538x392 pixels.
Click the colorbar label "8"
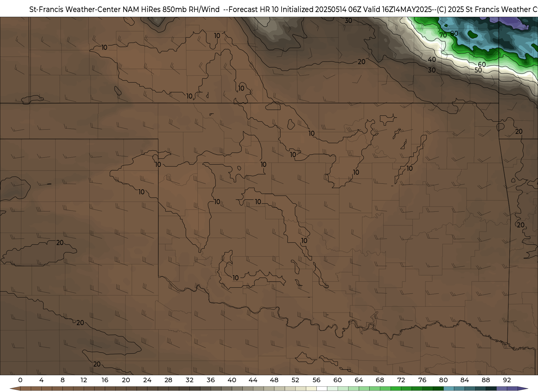point(62,380)
